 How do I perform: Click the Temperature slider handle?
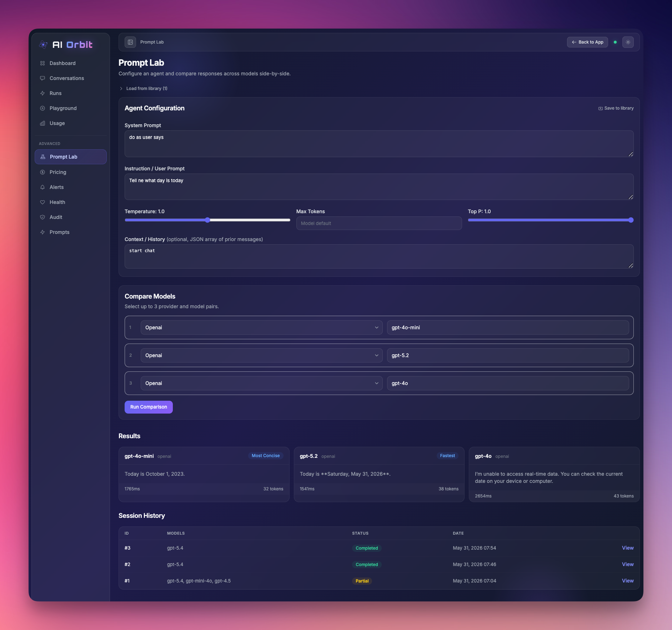(207, 220)
